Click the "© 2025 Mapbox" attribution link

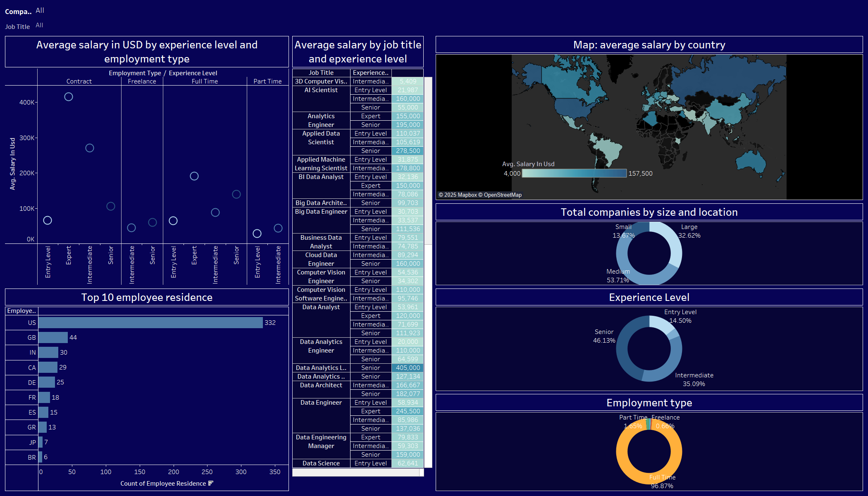[x=459, y=194]
